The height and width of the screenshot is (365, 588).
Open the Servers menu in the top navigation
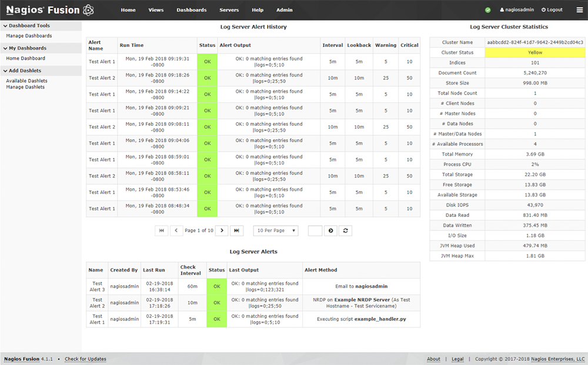click(229, 10)
